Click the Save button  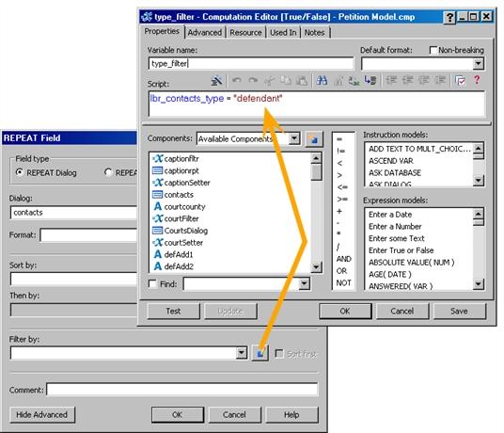point(460,311)
